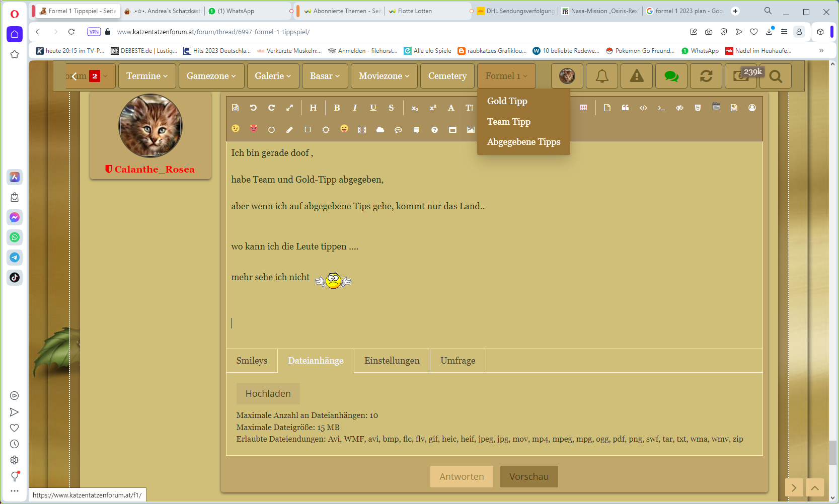Click the italic formatting icon
Screen dimensions: 839x504
click(x=355, y=108)
